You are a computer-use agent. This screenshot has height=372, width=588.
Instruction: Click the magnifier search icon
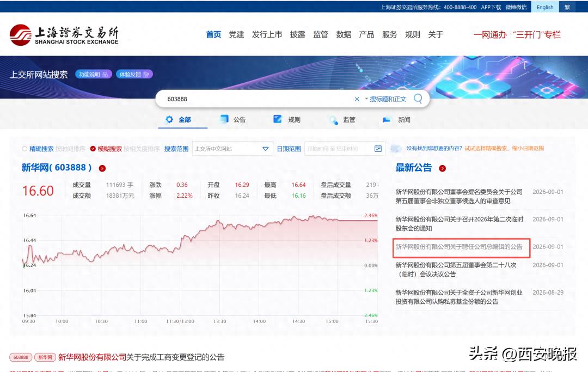(418, 99)
